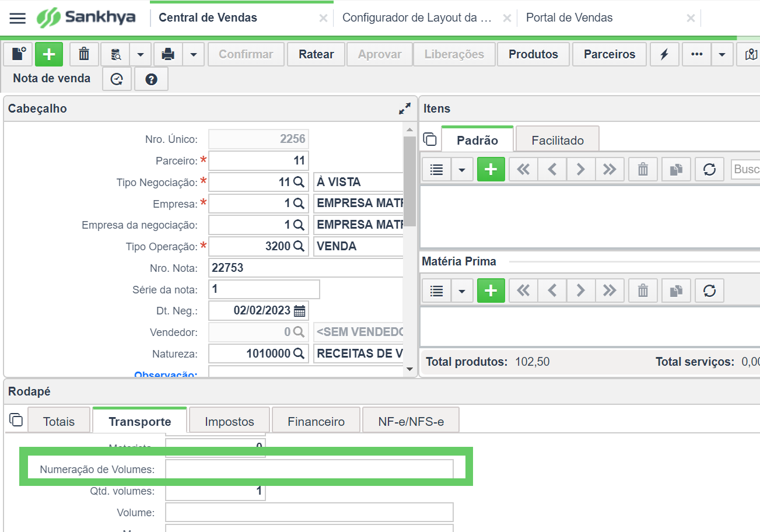
Task: Open calendar picker in Dt. Neg. field
Action: tap(299, 310)
